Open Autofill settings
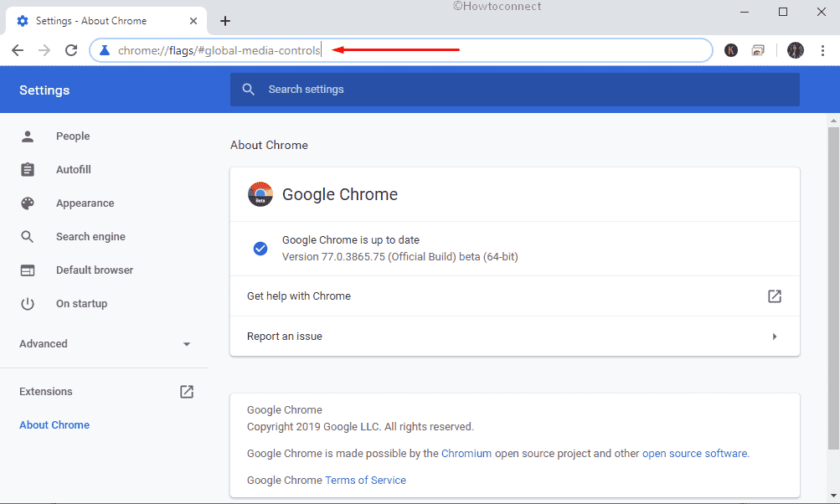Image resolution: width=840 pixels, height=504 pixels. pyautogui.click(x=74, y=170)
